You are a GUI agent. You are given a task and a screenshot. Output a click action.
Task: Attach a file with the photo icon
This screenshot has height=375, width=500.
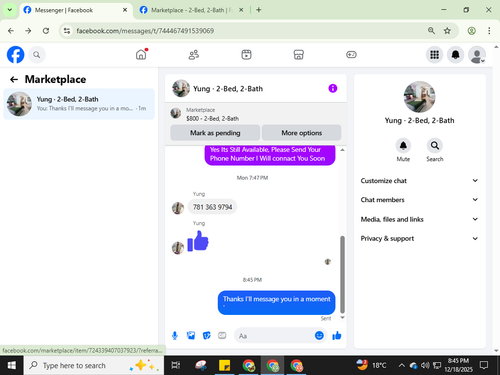tap(191, 335)
